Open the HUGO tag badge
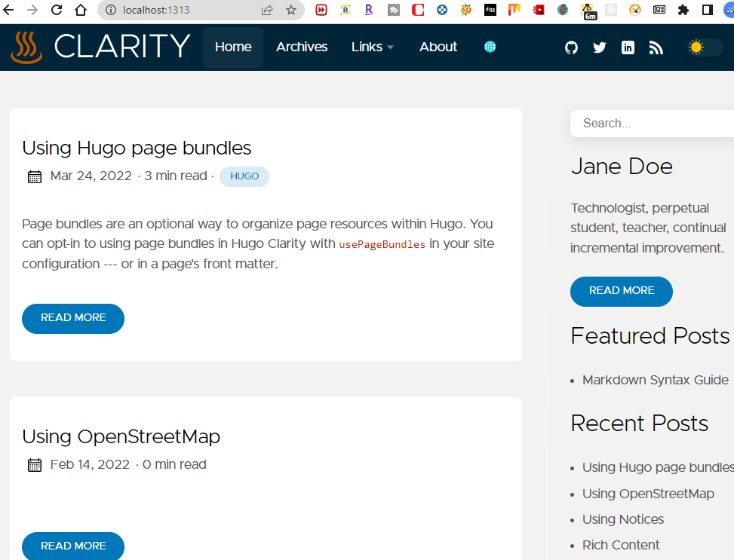The width and height of the screenshot is (734, 560). pos(244,176)
